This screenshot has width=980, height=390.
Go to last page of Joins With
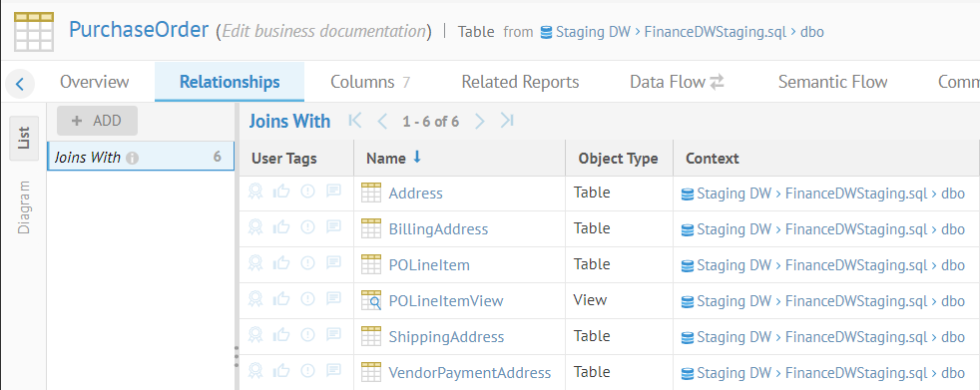[507, 121]
